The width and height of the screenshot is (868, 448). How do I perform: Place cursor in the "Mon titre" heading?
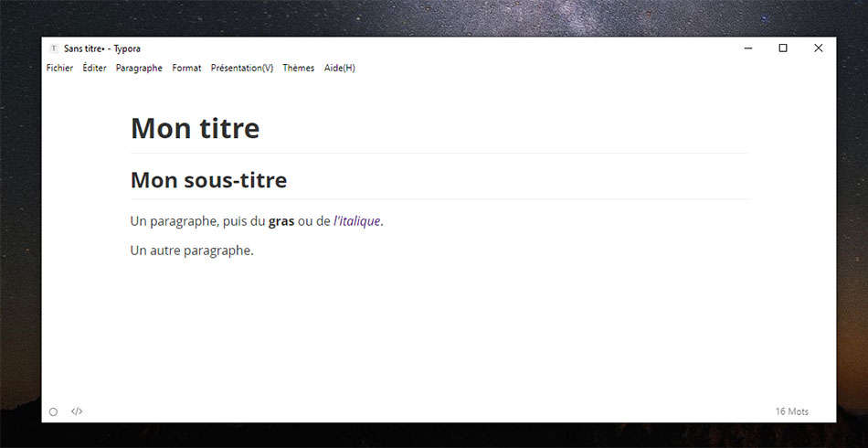tap(195, 129)
